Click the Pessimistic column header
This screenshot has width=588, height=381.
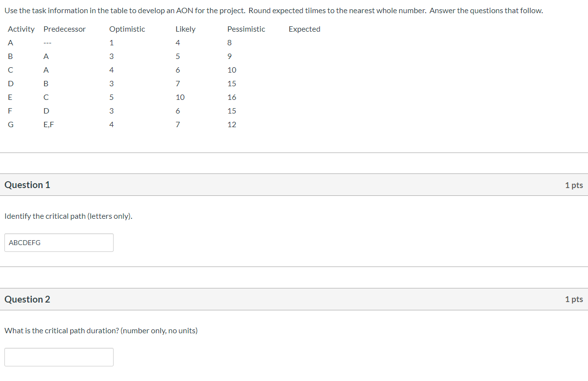click(246, 29)
